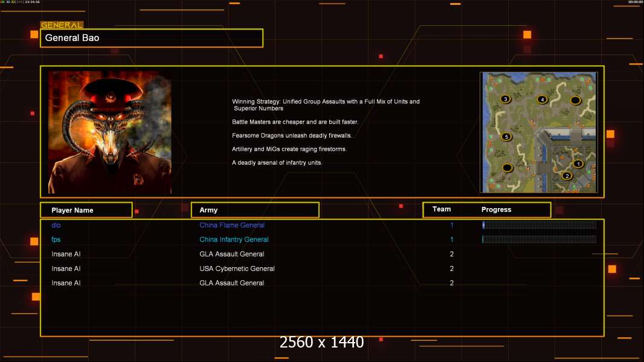The height and width of the screenshot is (362, 644).
Task: Click dio's loading progress bar
Action: (x=539, y=224)
